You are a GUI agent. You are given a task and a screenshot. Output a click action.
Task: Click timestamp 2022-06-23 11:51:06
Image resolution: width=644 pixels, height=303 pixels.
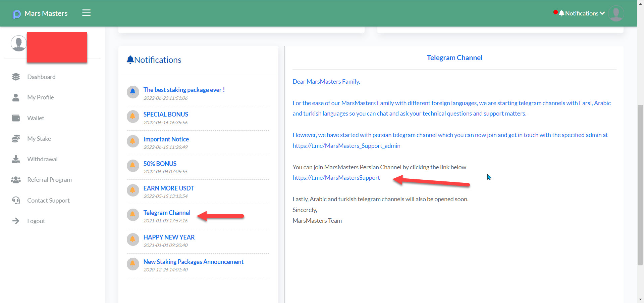click(x=166, y=98)
